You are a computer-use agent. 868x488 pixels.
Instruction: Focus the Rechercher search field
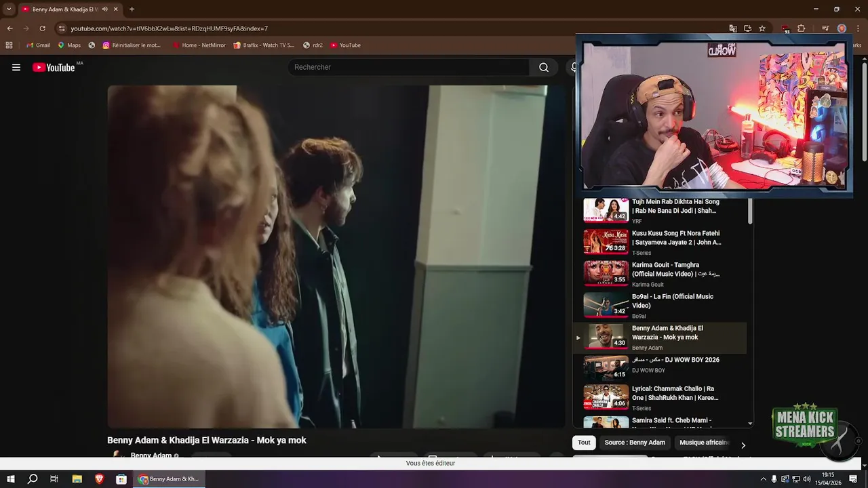(409, 67)
